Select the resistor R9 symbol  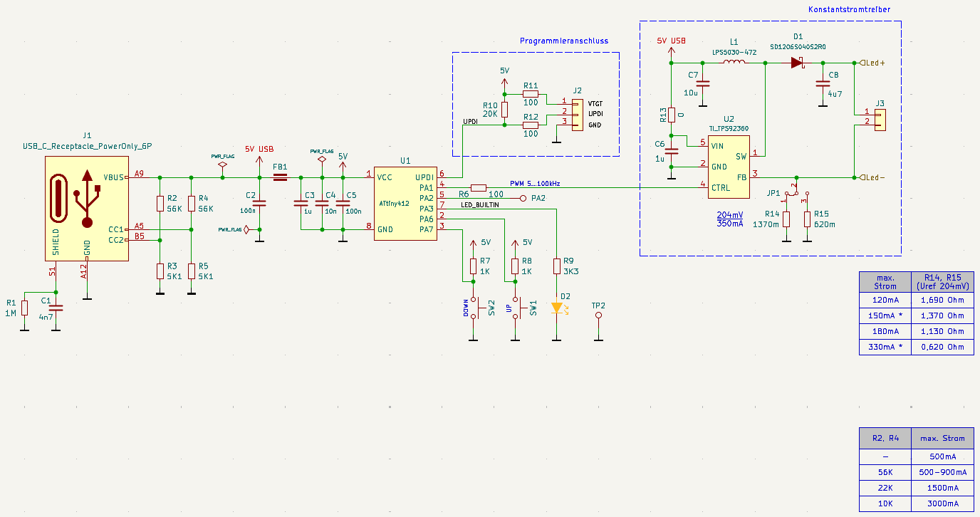click(x=557, y=266)
